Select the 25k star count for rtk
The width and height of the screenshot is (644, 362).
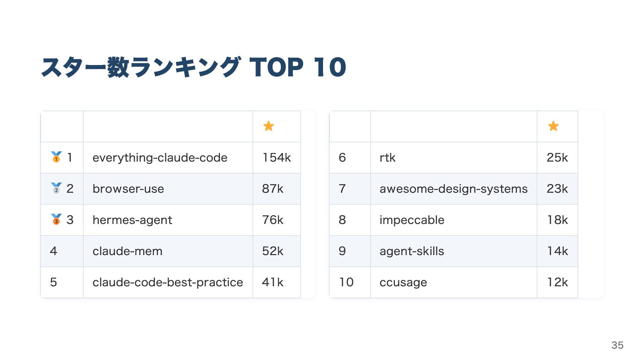557,158
